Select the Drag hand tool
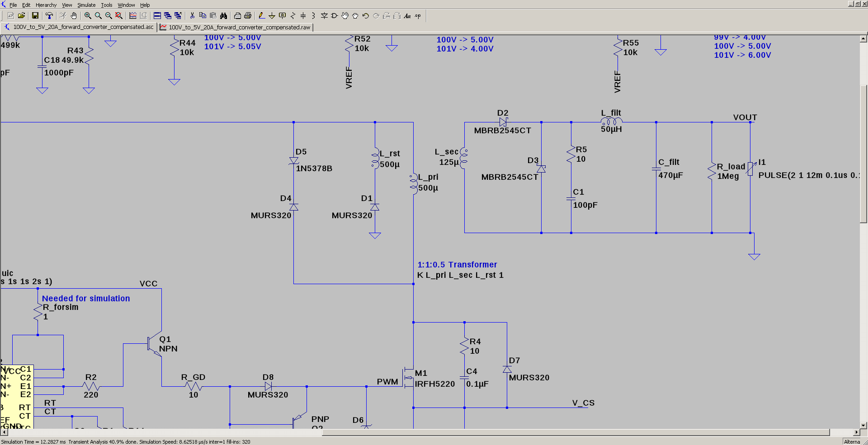Screen dimensions: 868x445 [355, 16]
